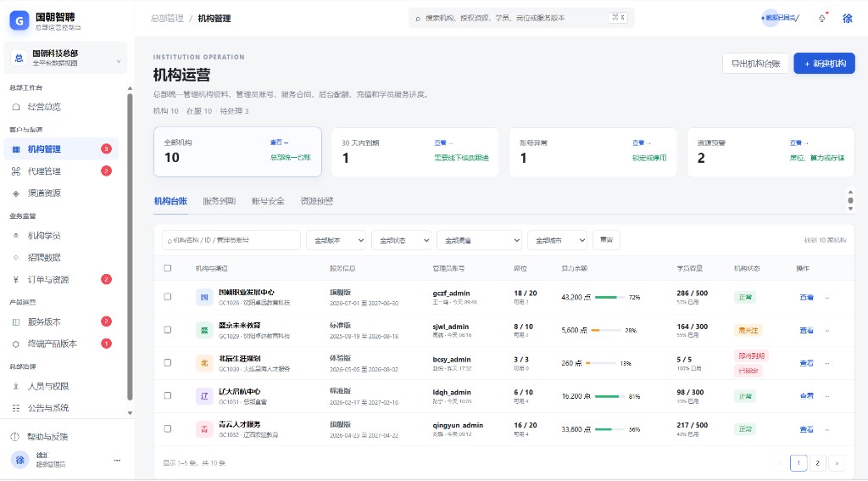Image resolution: width=868 pixels, height=481 pixels.
Task: Click the 订单与资源 yen icon
Action: tap(16, 280)
